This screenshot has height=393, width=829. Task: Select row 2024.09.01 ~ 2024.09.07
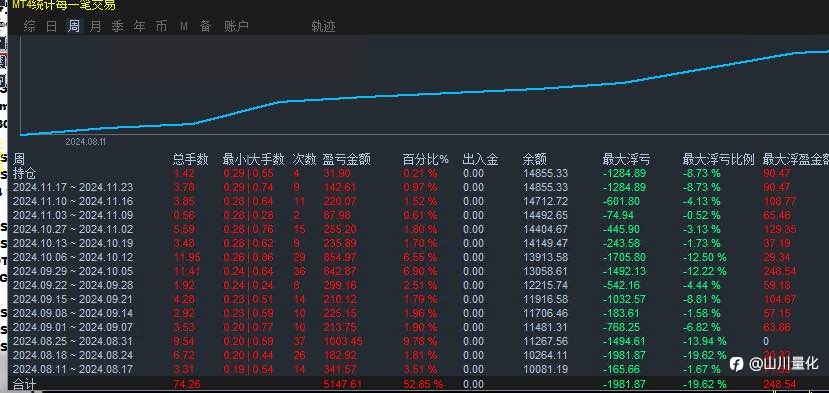pos(73,327)
